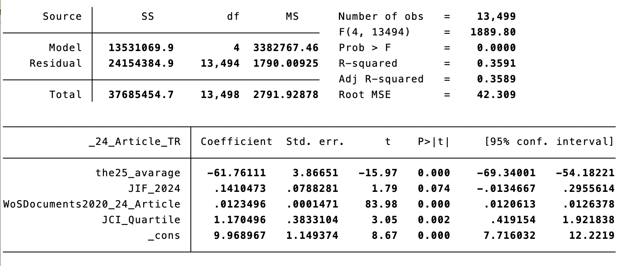Select the P>|t| column header

tap(434, 142)
